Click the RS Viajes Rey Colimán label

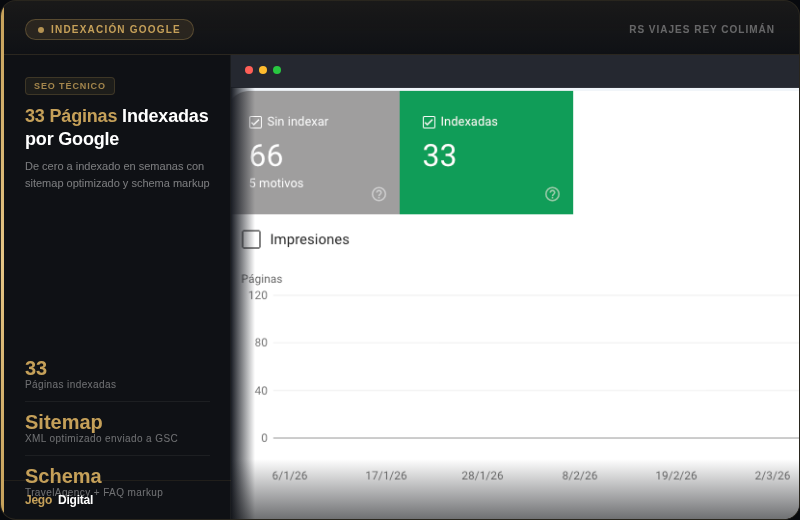click(x=701, y=29)
